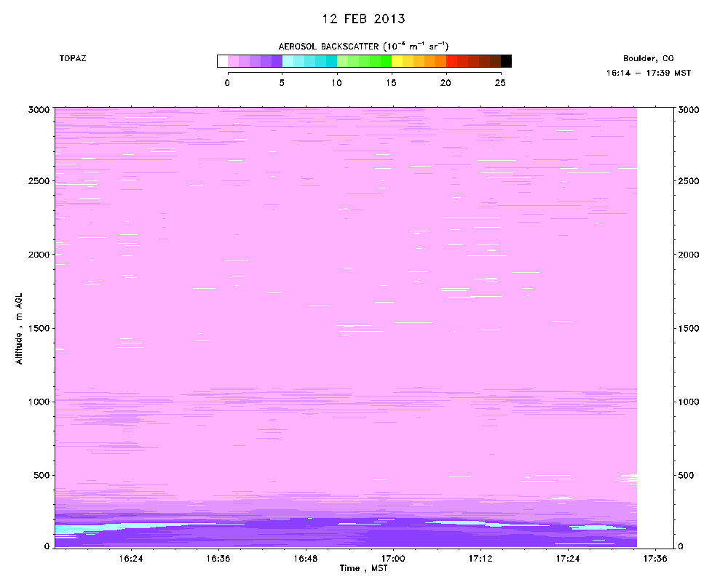Click 2000 on the right altitude axis
The height and width of the screenshot is (582, 728).
689,255
